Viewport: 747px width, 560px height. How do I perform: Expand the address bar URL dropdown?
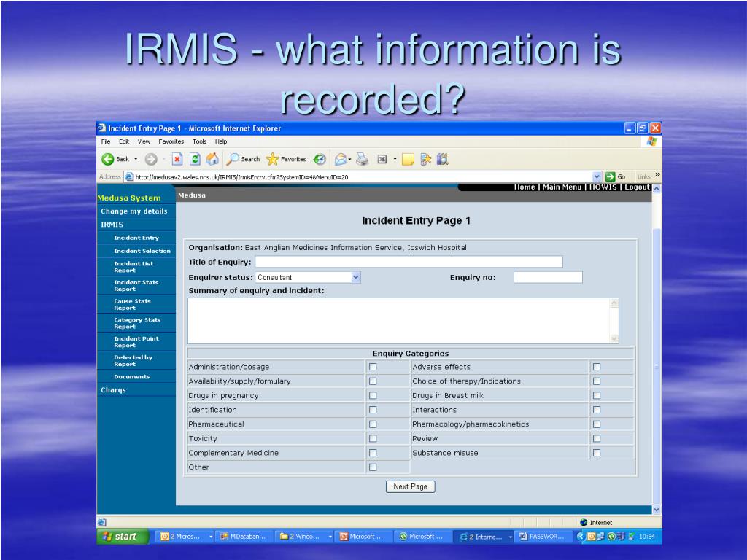[597, 176]
